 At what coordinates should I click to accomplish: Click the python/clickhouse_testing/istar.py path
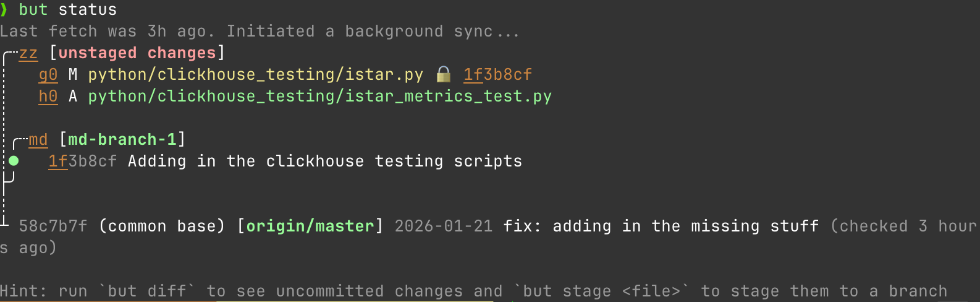(255, 75)
